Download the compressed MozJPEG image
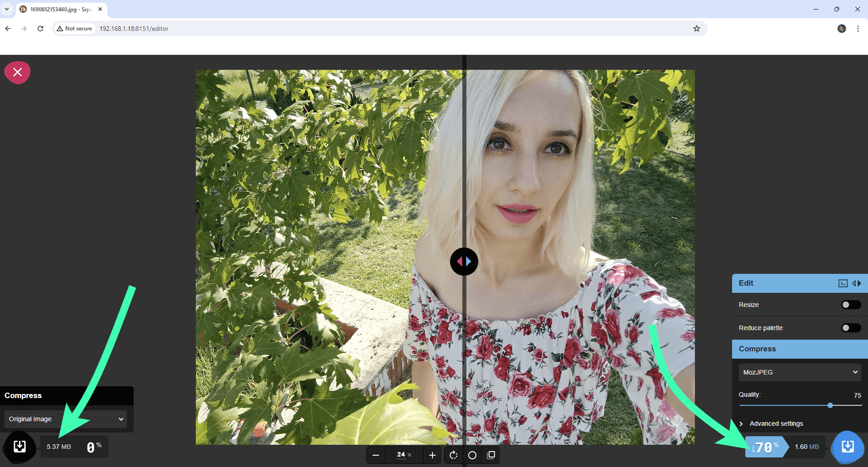The height and width of the screenshot is (467, 868). click(847, 447)
